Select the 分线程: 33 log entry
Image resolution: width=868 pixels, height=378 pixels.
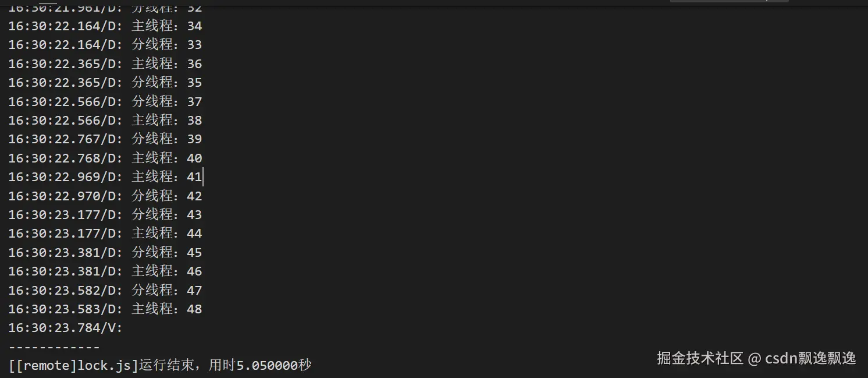coord(105,45)
